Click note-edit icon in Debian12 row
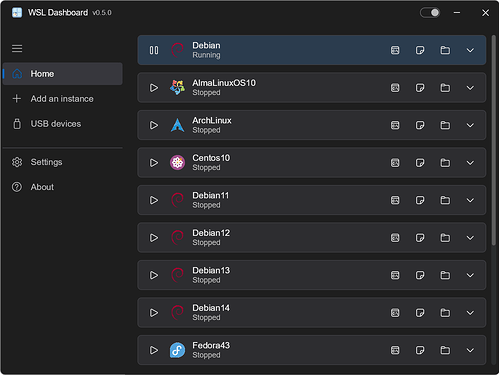Screen dimensions: 499x375 tap(420, 238)
